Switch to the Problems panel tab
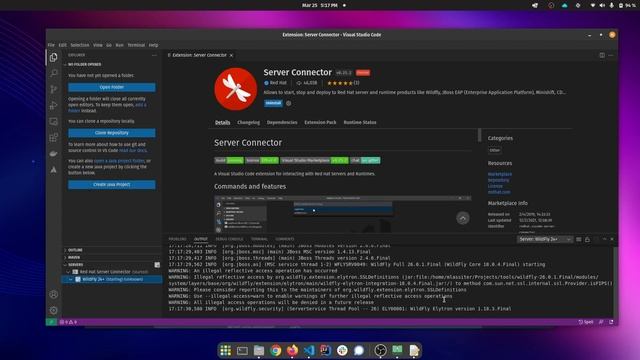 coord(178,239)
